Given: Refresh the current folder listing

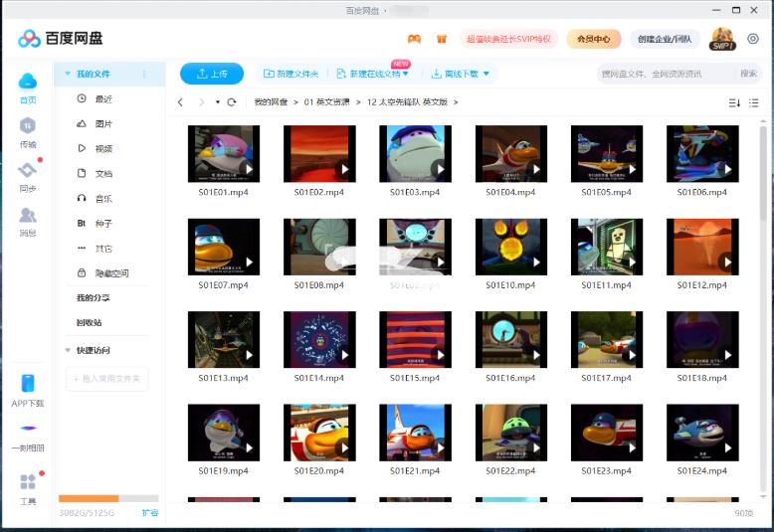Looking at the screenshot, I should 232,102.
